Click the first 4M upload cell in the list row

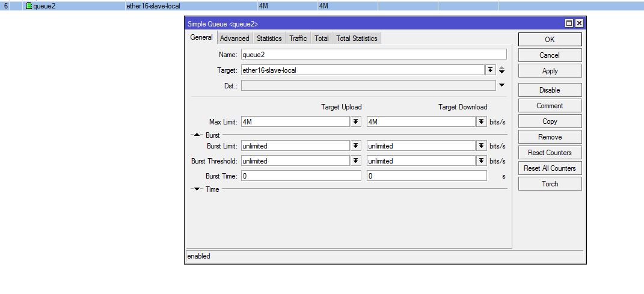tap(264, 6)
